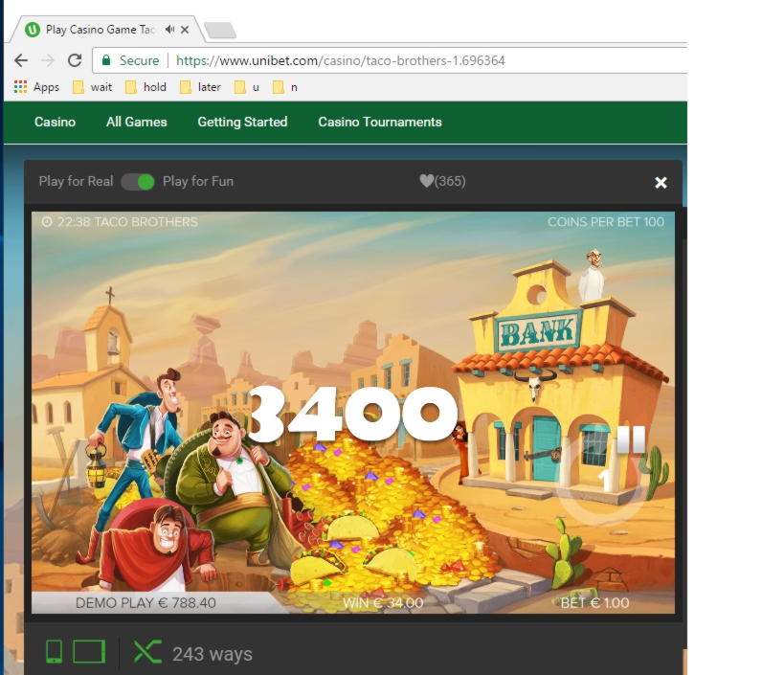The width and height of the screenshot is (784, 675).
Task: Toggle Play for Real / Play for Fun switch
Action: point(138,182)
